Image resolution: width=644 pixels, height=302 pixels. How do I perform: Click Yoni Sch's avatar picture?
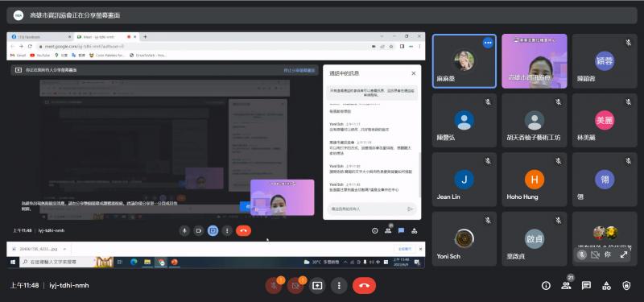[x=464, y=238]
